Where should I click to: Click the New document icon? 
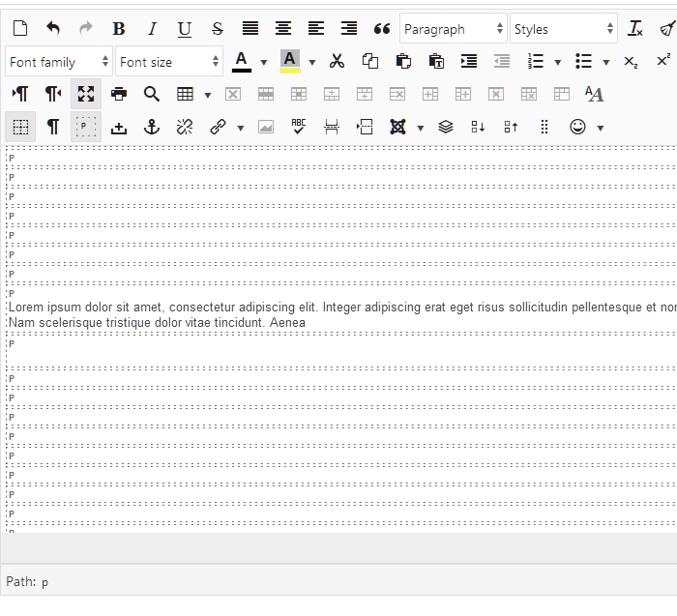tap(19, 29)
